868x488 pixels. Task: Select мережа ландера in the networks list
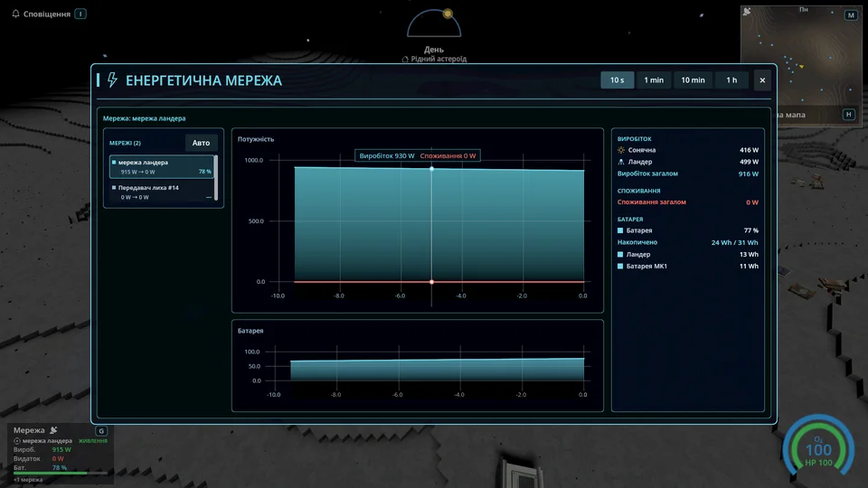(161, 166)
